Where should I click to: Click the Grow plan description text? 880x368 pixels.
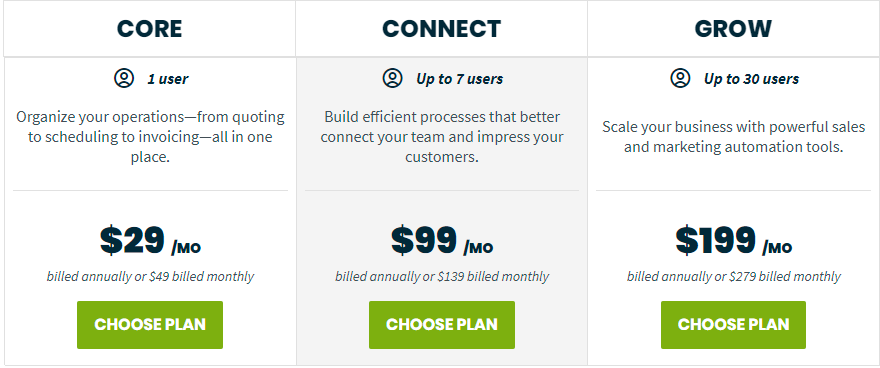tap(734, 137)
